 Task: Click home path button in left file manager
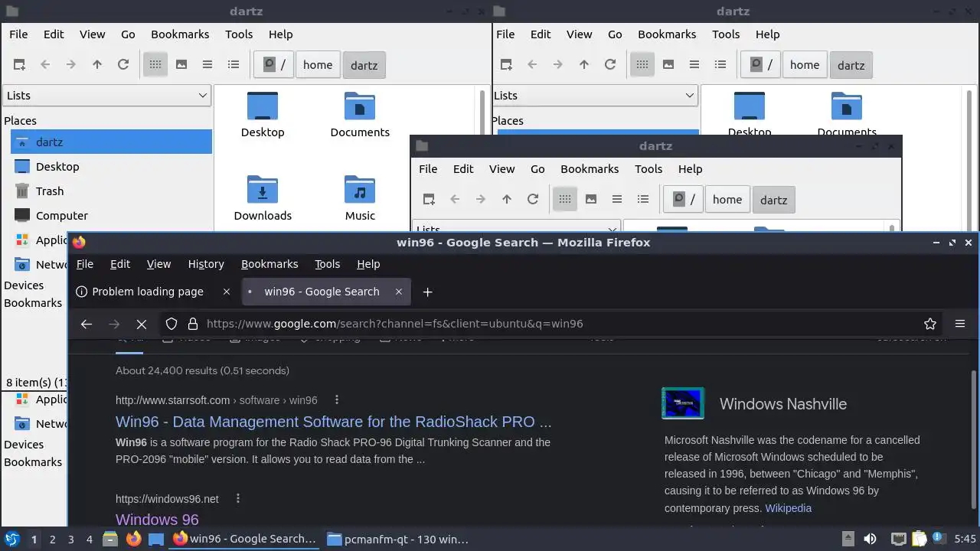pos(318,65)
